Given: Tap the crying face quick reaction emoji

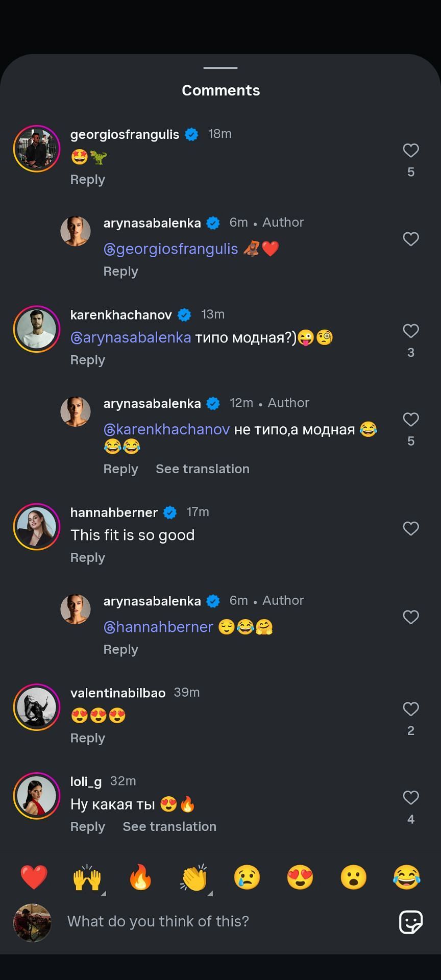Looking at the screenshot, I should click(247, 877).
